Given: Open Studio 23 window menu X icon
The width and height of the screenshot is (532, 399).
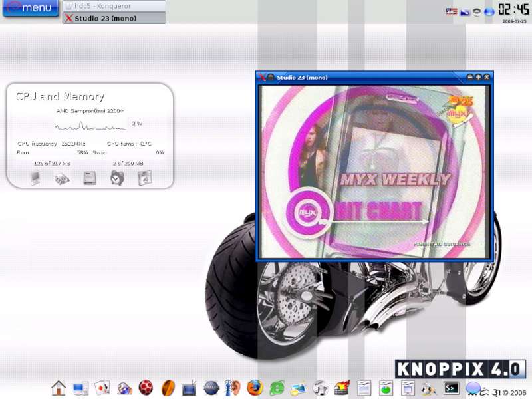Looking at the screenshot, I should (x=261, y=77).
